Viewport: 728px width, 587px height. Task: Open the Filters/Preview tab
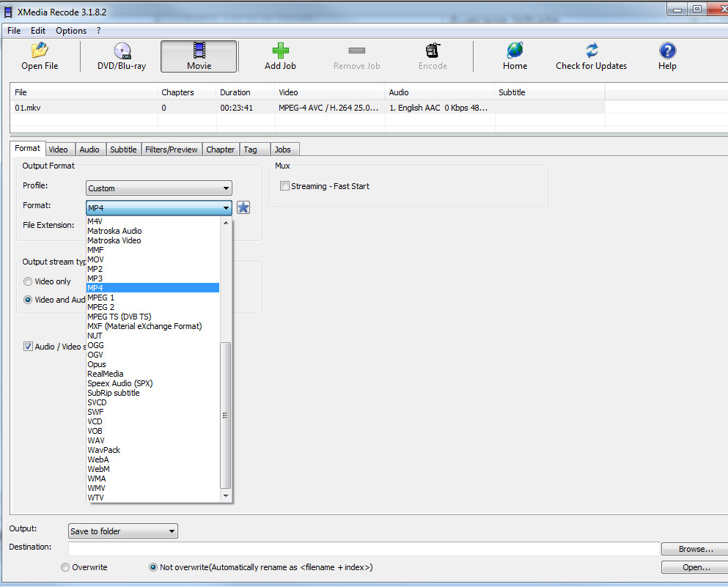click(172, 149)
